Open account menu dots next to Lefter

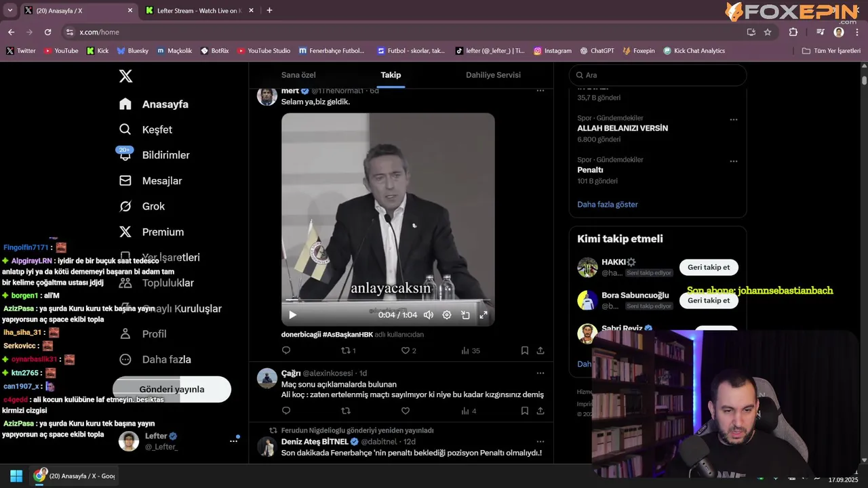click(233, 441)
